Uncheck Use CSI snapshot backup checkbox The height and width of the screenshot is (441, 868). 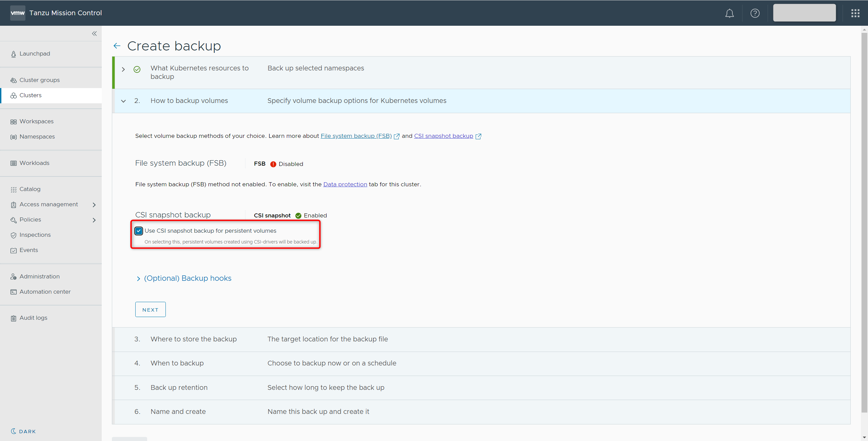[x=139, y=231]
